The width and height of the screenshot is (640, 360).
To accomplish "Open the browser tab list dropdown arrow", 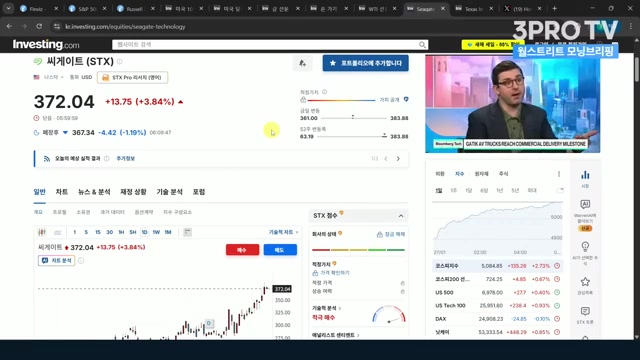I will click(x=8, y=9).
